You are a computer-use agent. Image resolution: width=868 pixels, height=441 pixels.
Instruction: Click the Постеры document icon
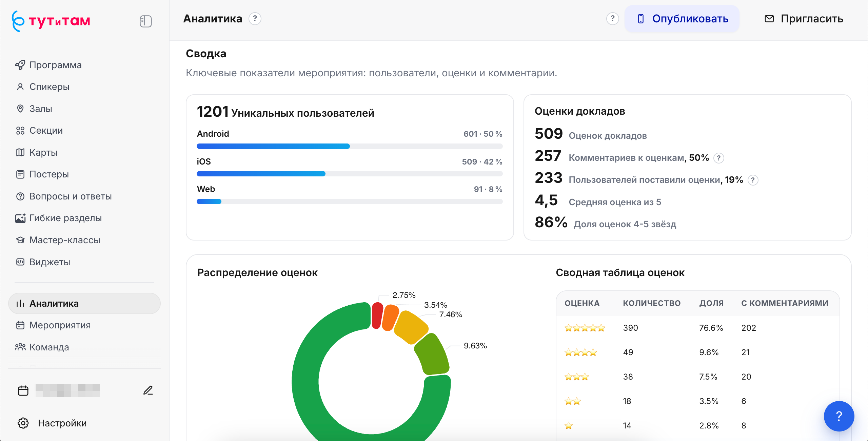click(20, 174)
